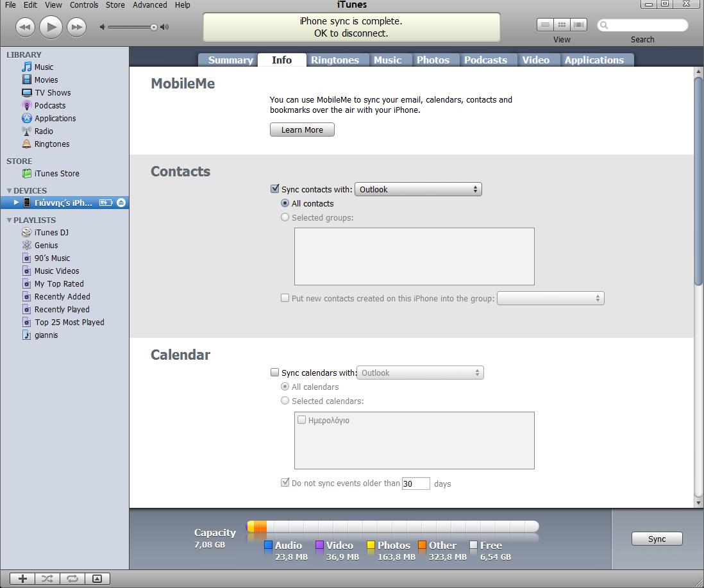This screenshot has height=588, width=704.
Task: Open calendar sync Outlook dropdown
Action: click(420, 373)
